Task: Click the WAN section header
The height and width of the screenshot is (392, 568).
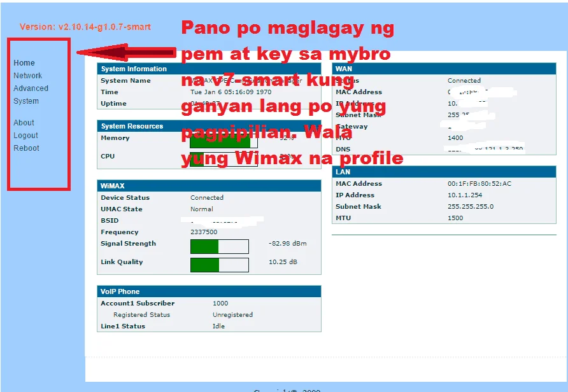Action: pos(444,69)
